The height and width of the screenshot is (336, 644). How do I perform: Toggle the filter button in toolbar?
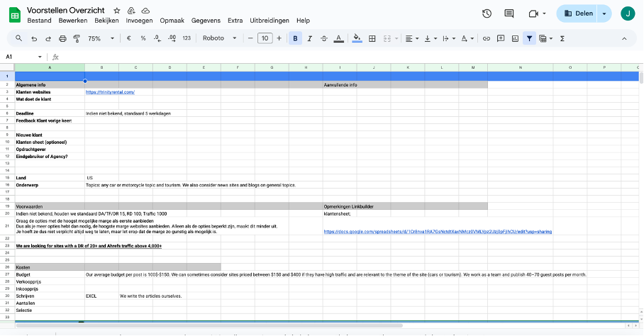tap(529, 38)
